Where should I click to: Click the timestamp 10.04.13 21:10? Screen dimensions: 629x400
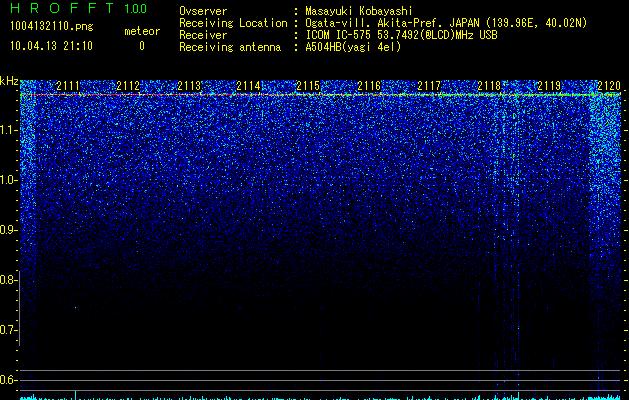51,46
